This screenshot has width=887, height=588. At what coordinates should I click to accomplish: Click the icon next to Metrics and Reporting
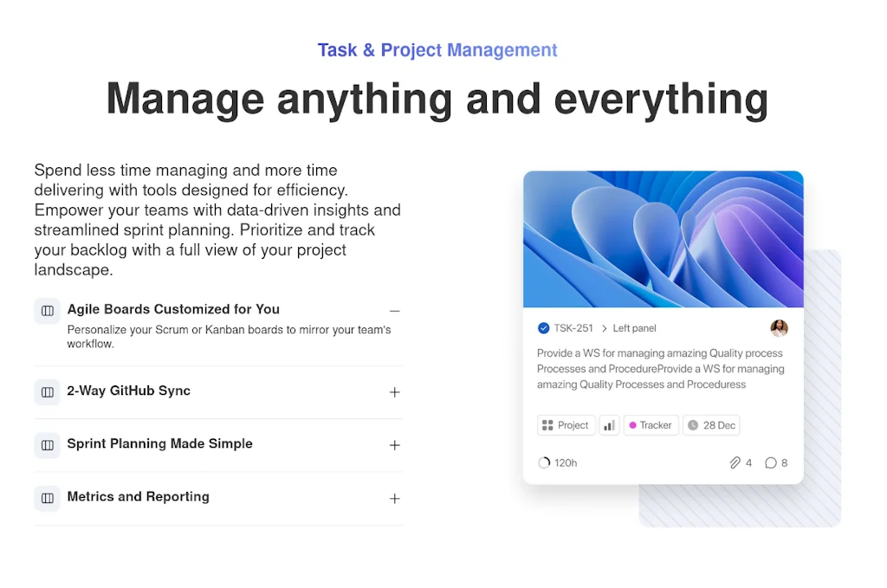[48, 498]
